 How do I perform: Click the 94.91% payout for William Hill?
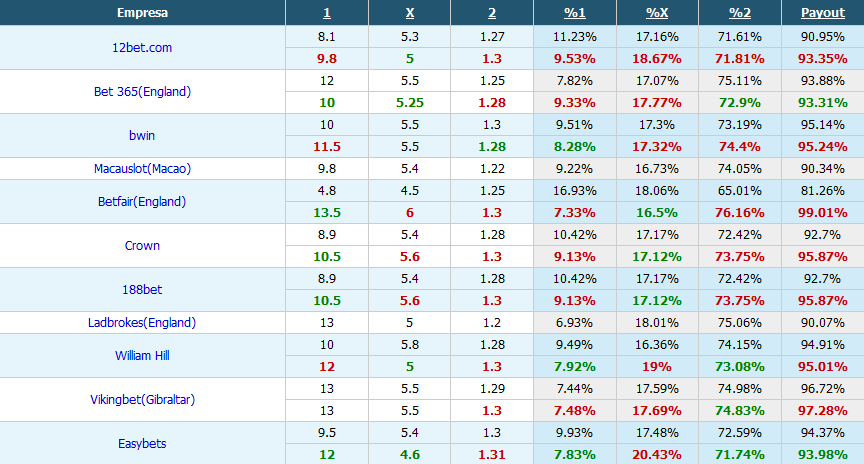click(823, 345)
